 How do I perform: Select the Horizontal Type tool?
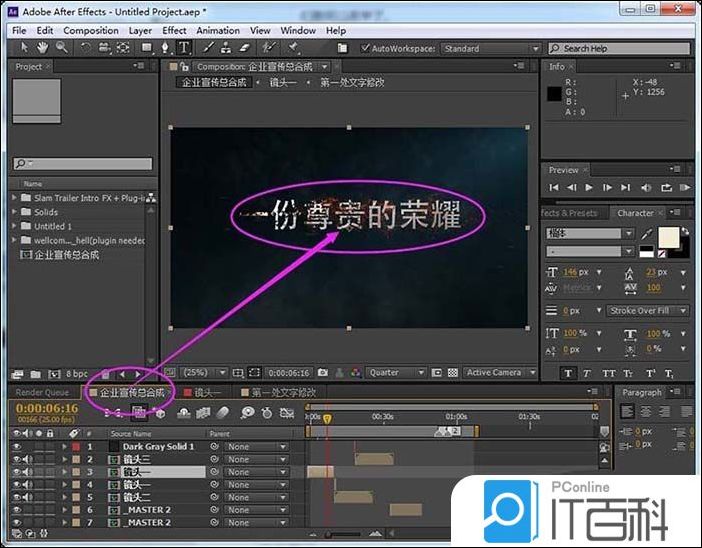[x=183, y=47]
